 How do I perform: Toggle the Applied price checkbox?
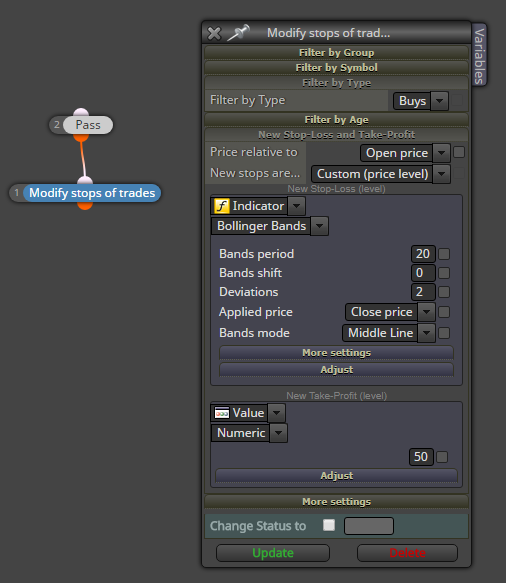[x=444, y=312]
